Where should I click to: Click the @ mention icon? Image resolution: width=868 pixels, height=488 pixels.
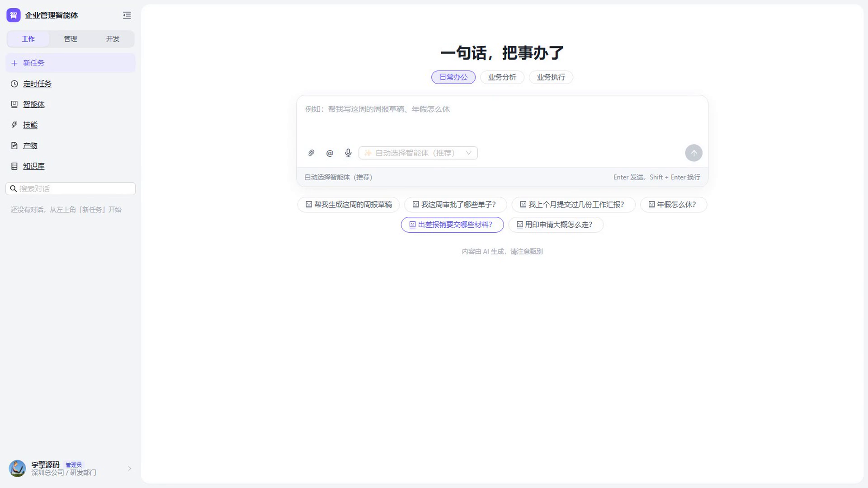click(330, 153)
